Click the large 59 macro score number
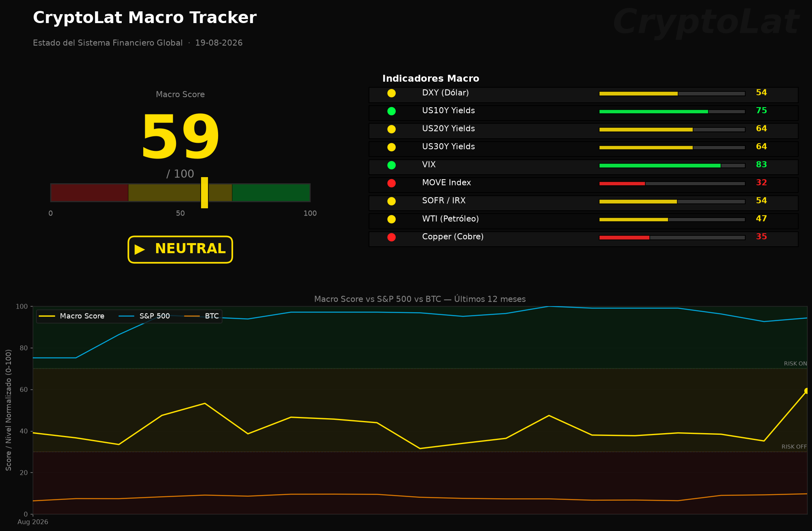This screenshot has height=531, width=812. click(x=180, y=138)
